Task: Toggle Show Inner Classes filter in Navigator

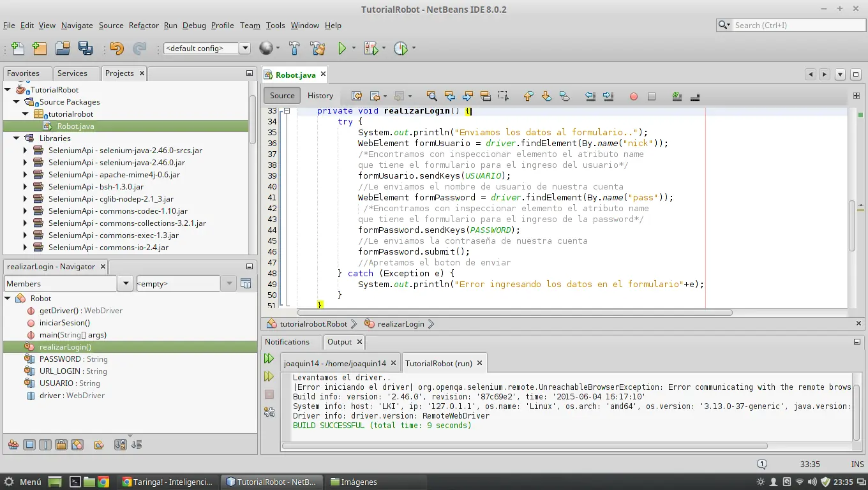Action: click(77, 445)
